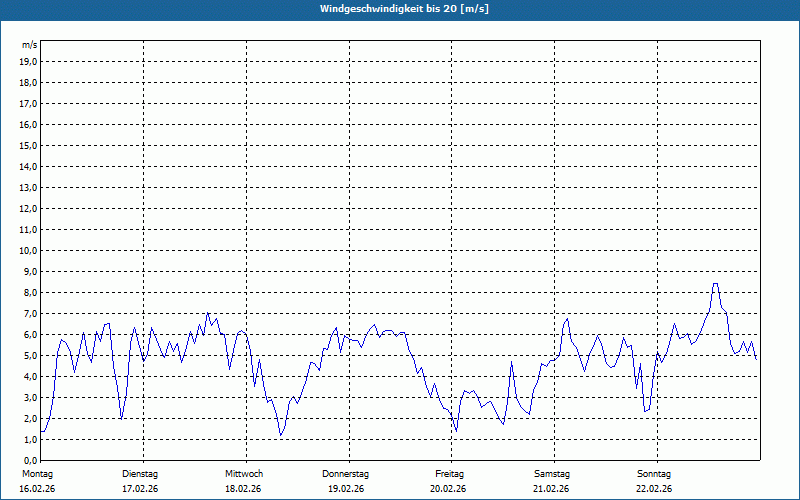Select the 18,0 y-axis label
The width and height of the screenshot is (800, 500).
point(28,83)
